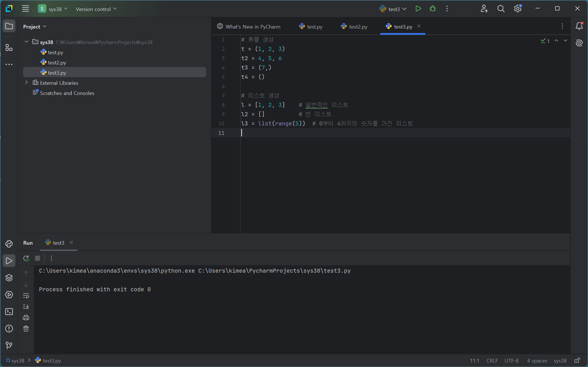Clear the run console with trash icon
The width and height of the screenshot is (588, 367).
[26, 329]
